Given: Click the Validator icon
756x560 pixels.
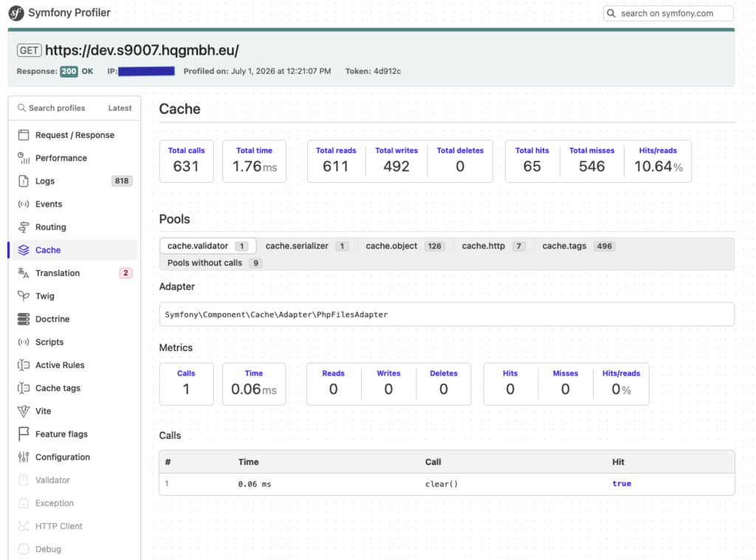Looking at the screenshot, I should point(23,480).
